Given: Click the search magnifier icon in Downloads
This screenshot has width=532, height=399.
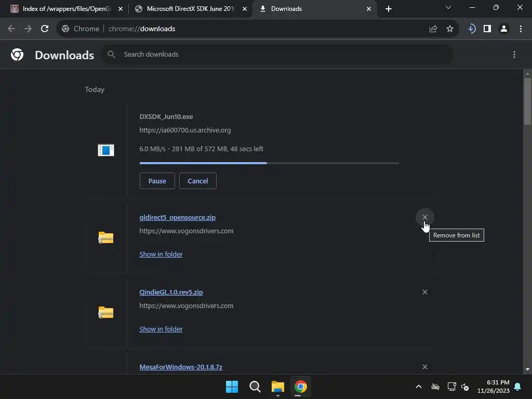Looking at the screenshot, I should [x=111, y=54].
